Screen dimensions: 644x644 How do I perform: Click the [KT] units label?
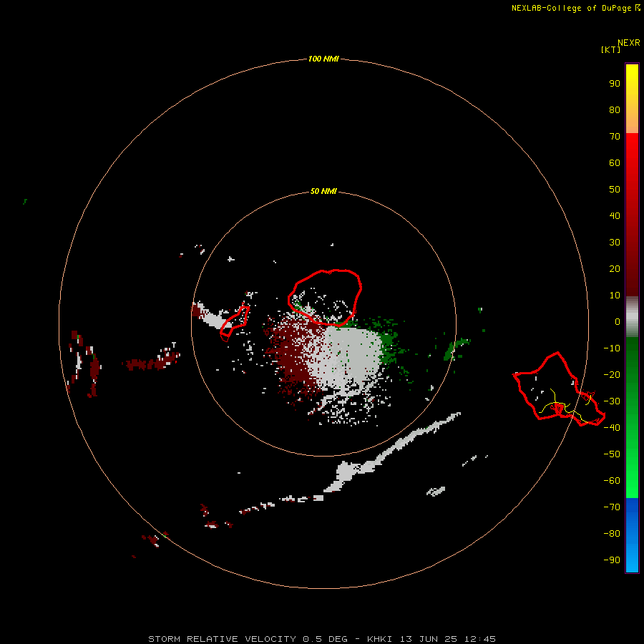610,49
